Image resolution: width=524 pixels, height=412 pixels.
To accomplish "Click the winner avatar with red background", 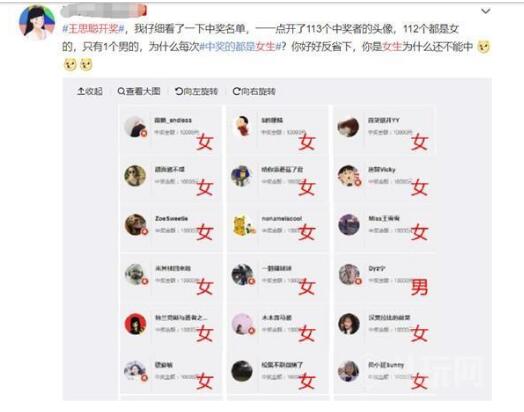I will [135, 324].
